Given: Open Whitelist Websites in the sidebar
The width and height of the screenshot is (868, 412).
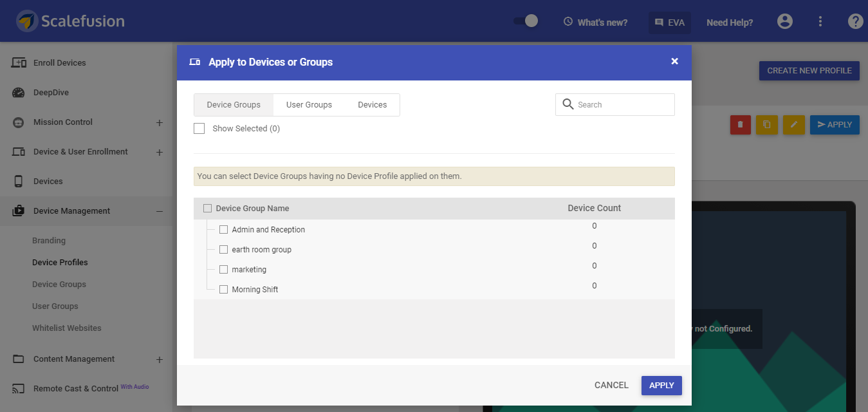Looking at the screenshot, I should (x=67, y=328).
